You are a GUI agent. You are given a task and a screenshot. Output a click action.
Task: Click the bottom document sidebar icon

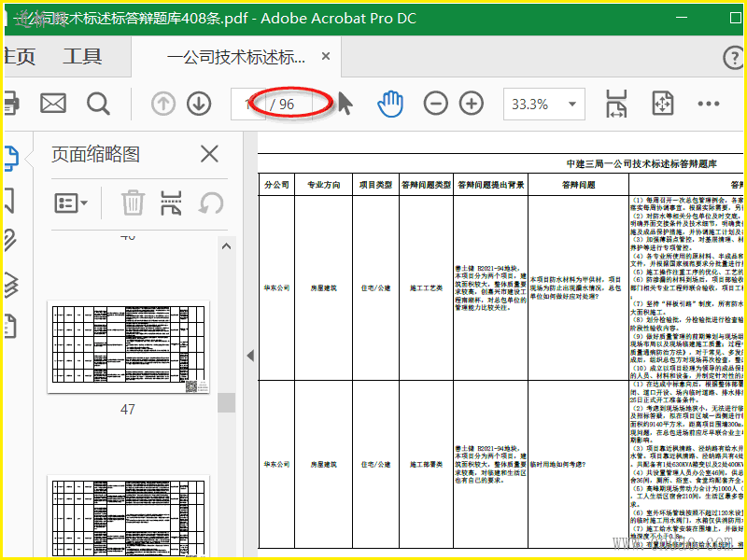[x=10, y=326]
